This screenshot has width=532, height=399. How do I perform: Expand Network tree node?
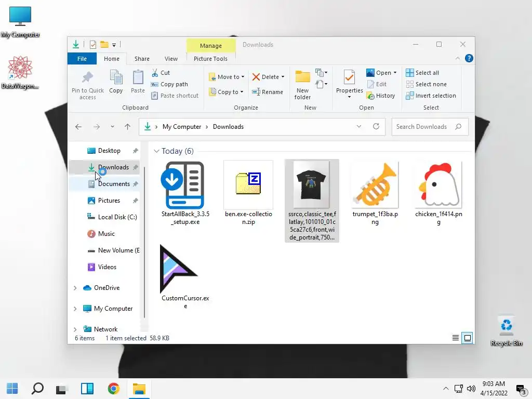pyautogui.click(x=75, y=329)
